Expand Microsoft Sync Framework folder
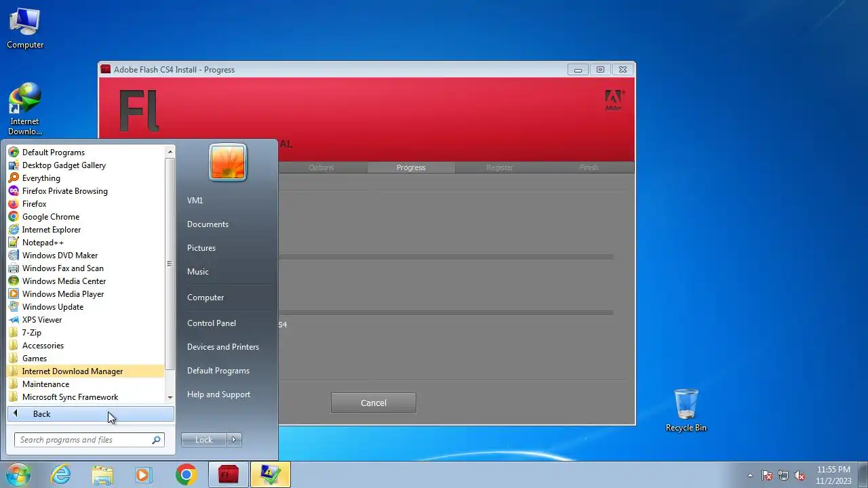The width and height of the screenshot is (868, 488). point(85,397)
